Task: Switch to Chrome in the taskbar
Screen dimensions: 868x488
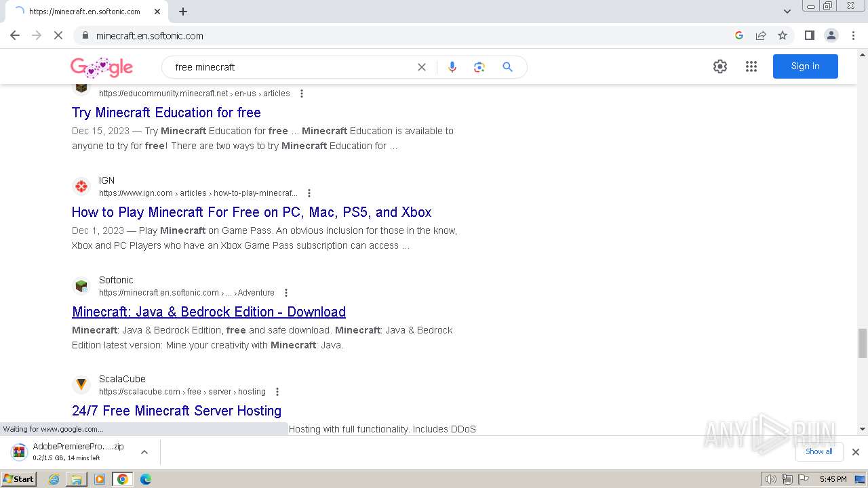Action: (123, 479)
